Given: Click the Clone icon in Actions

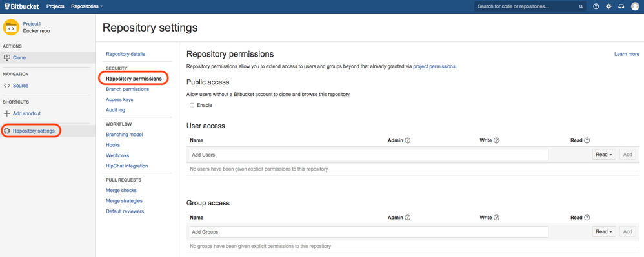Looking at the screenshot, I should (6, 57).
